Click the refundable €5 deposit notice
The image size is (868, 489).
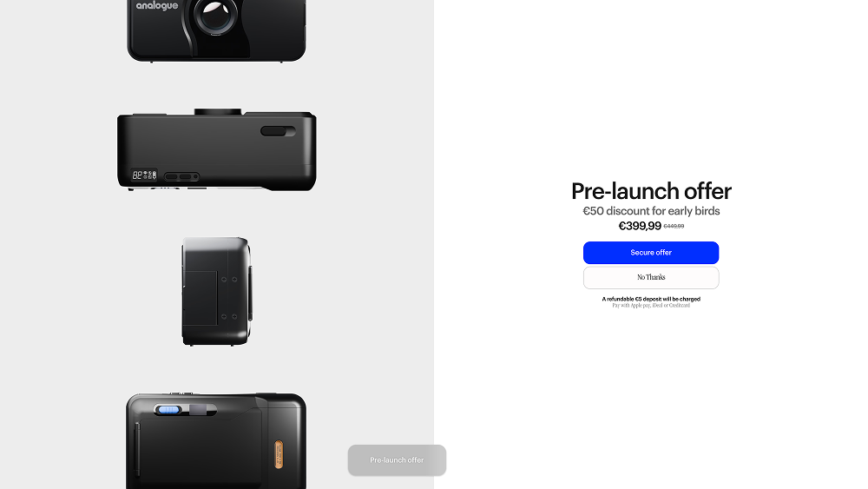pyautogui.click(x=651, y=299)
